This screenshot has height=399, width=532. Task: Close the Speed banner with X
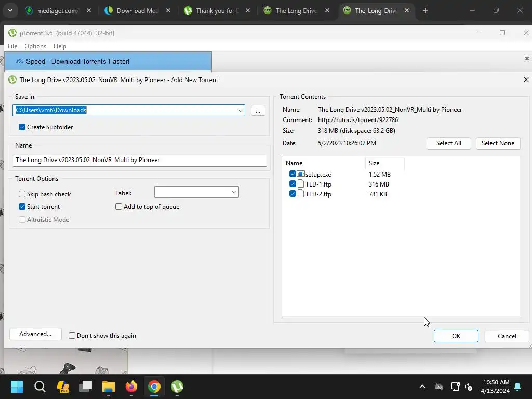(527, 59)
